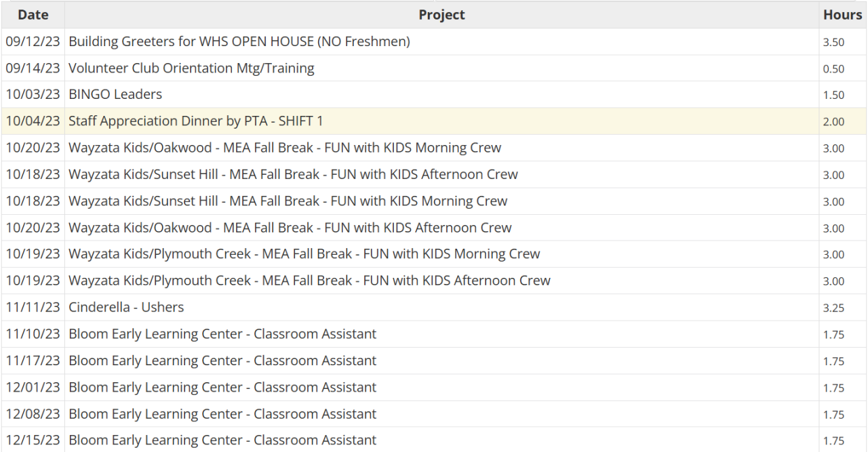The height and width of the screenshot is (452, 868).
Task: Sort the table by the Date column header
Action: (33, 15)
